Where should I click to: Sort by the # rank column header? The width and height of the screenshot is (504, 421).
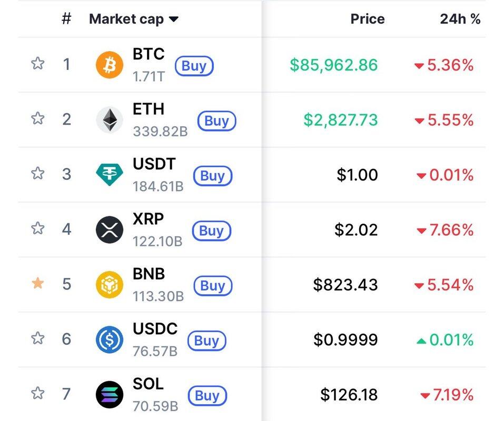click(66, 19)
